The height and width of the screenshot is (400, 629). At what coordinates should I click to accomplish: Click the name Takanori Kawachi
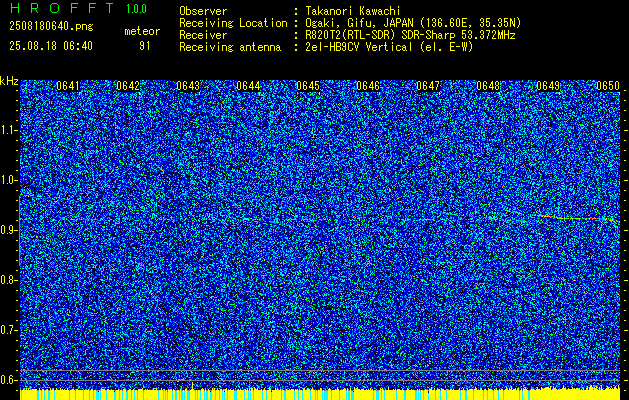click(x=352, y=11)
